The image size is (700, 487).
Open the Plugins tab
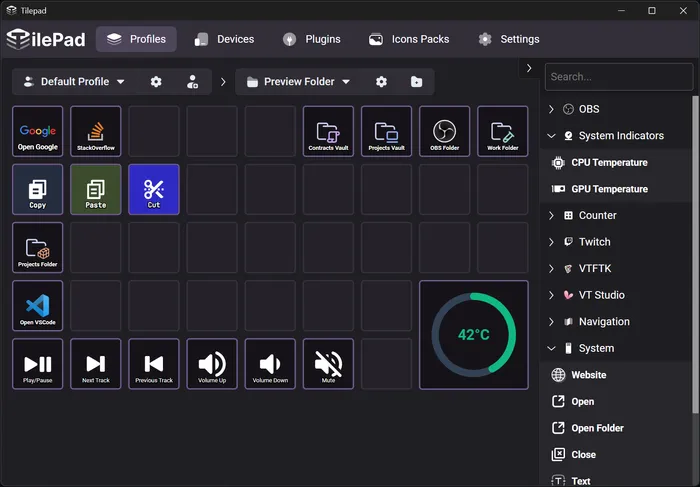[x=311, y=39]
